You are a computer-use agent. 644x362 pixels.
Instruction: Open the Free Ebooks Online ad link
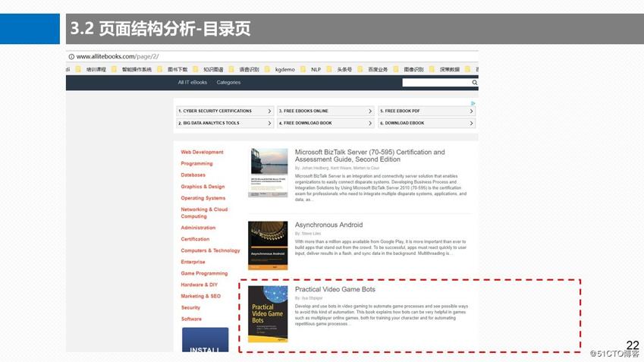pyautogui.click(x=325, y=111)
